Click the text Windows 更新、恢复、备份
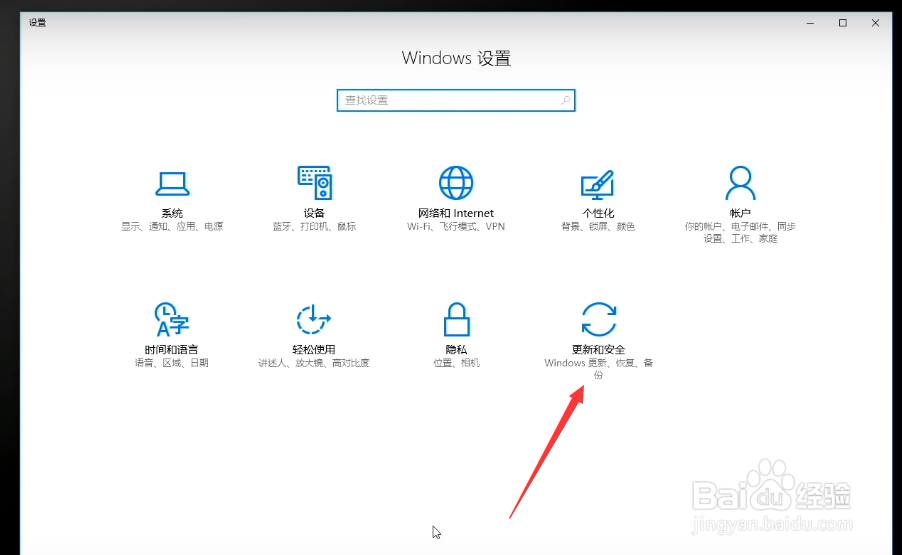 coord(598,369)
